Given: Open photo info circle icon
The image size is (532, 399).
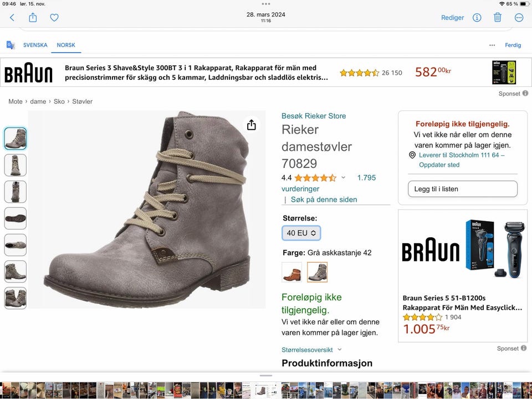Looking at the screenshot, I should (477, 18).
